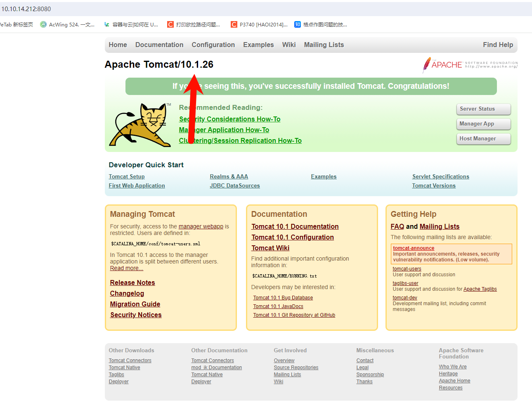
Task: Click the Manager App button
Action: tap(484, 124)
